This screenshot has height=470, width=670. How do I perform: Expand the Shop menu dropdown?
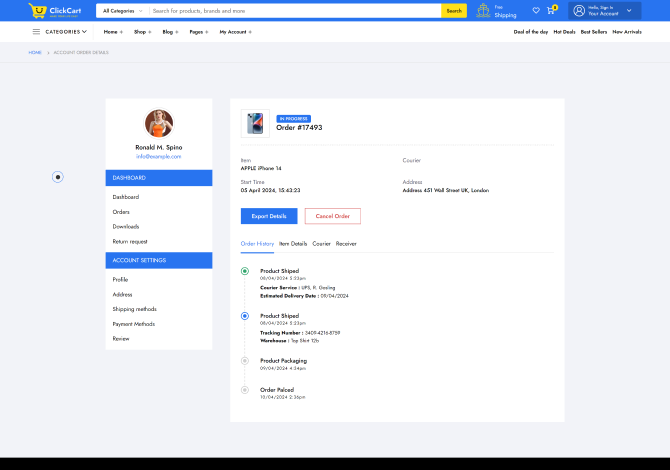click(x=143, y=32)
